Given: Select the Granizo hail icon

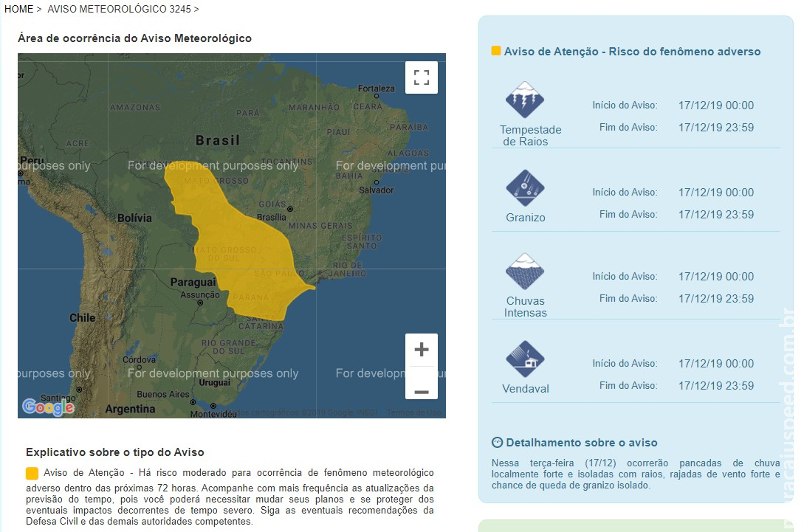Looking at the screenshot, I should (x=525, y=187).
